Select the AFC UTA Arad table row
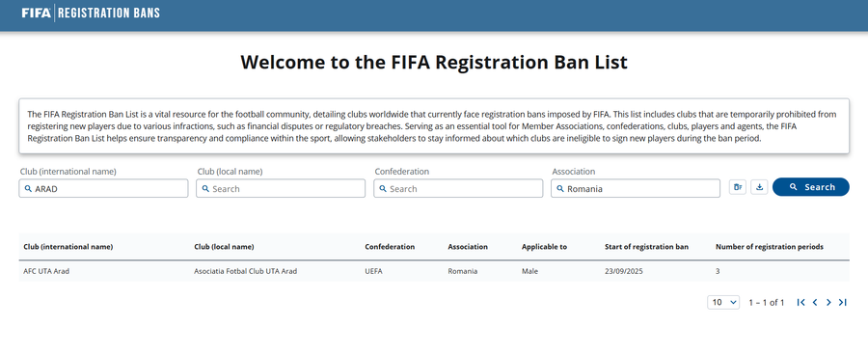This screenshot has height=354, width=868. click(x=434, y=271)
